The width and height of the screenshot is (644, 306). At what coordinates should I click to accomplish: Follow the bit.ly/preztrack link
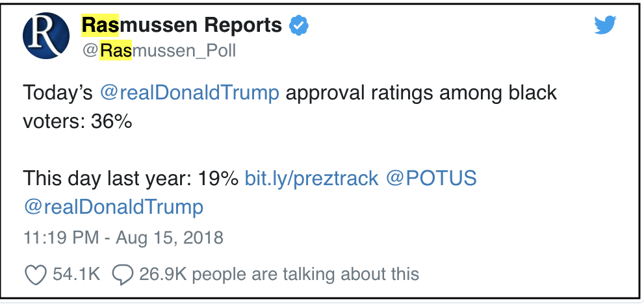(x=311, y=178)
